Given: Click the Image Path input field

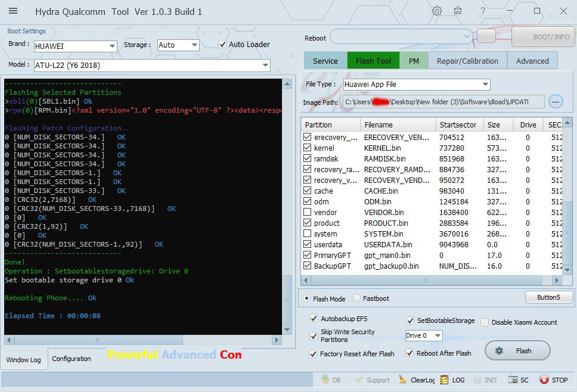Looking at the screenshot, I should [443, 102].
